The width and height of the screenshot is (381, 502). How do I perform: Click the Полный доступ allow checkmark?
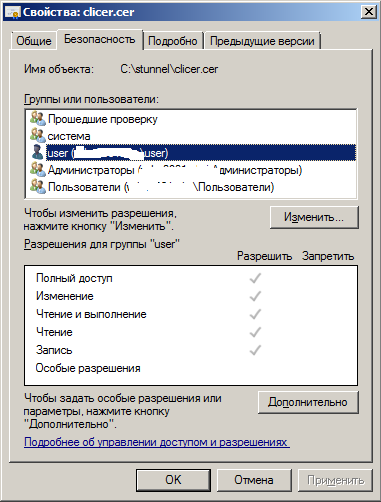tap(255, 278)
